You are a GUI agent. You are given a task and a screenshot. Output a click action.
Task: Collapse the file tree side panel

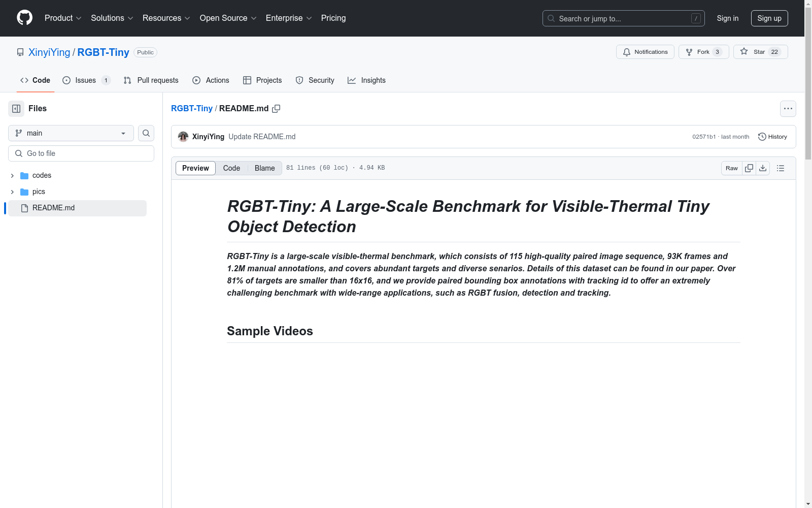[16, 109]
